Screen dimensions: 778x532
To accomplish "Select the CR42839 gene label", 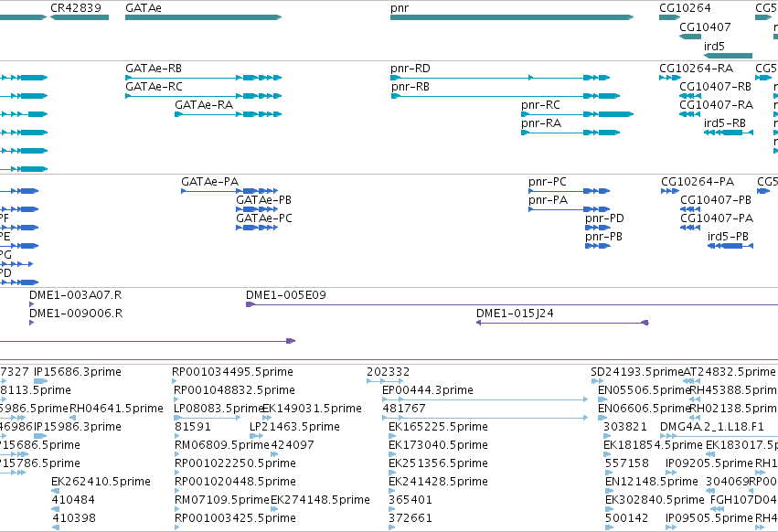I will coord(76,8).
